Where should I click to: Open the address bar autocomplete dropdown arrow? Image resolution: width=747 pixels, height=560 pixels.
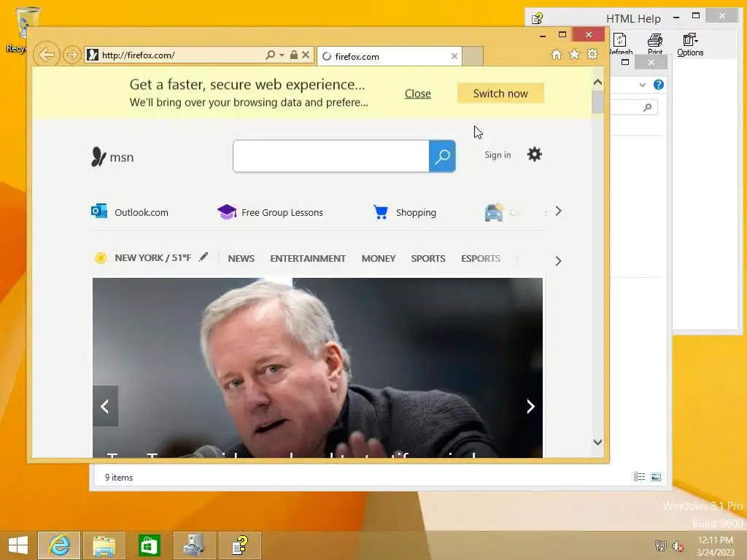click(x=282, y=55)
